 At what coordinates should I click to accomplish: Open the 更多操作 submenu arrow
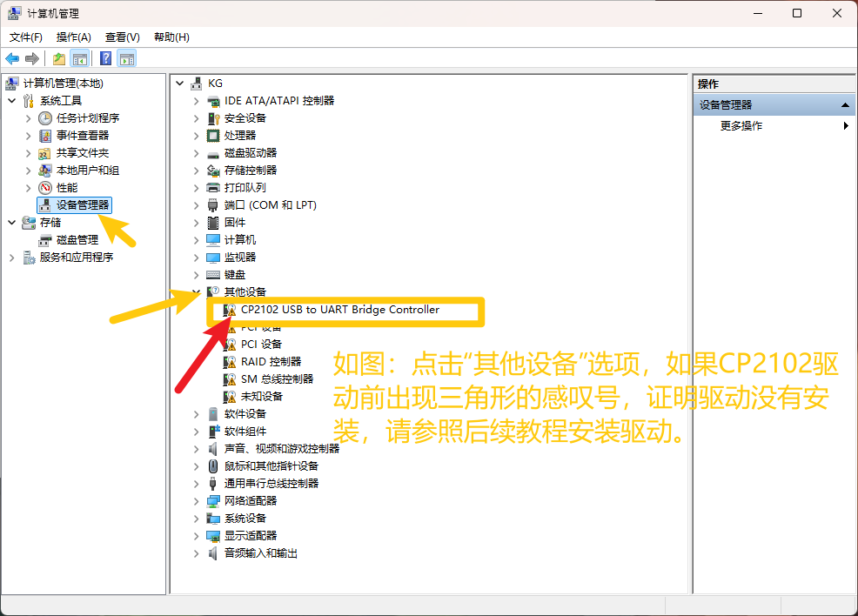846,126
